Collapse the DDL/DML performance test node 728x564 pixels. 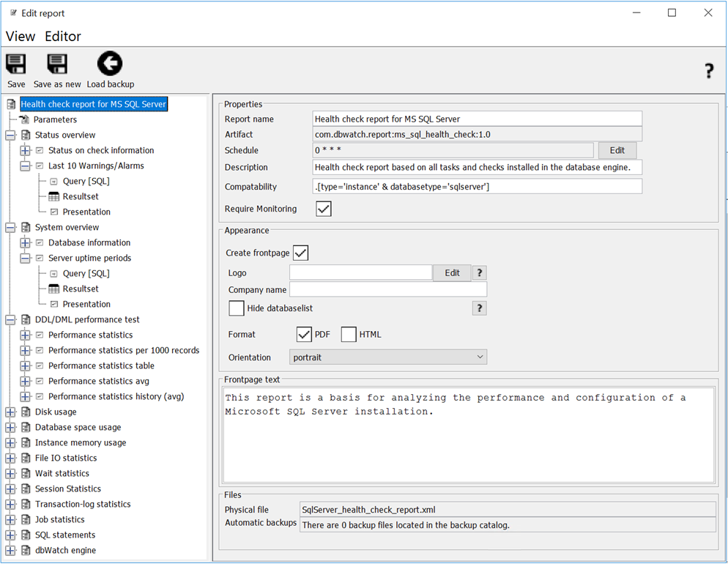pos(10,319)
